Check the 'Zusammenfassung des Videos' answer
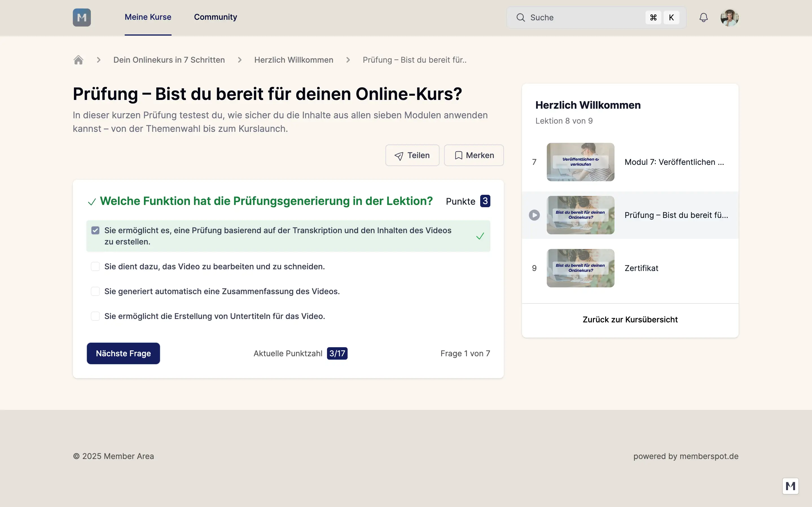 [95, 291]
